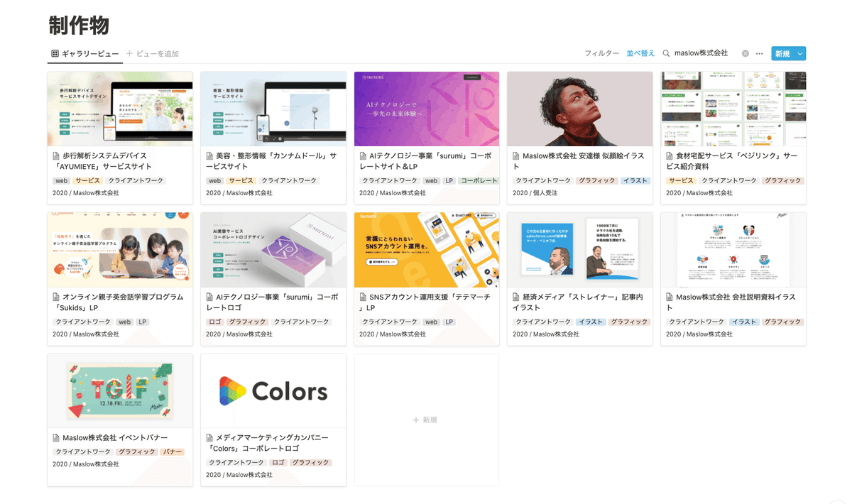The image size is (852, 504).
Task: Open the purple surumi corporate site thumbnail
Action: (x=427, y=109)
